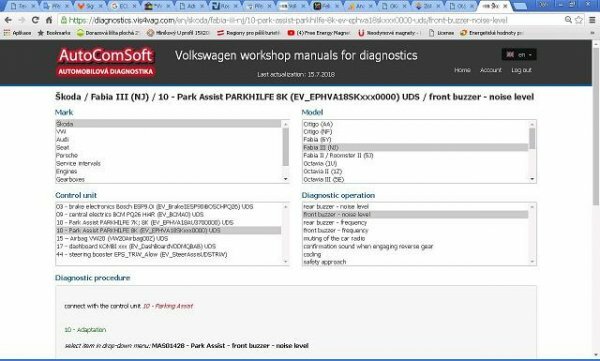Image resolution: width=600 pixels, height=361 pixels.
Task: Select Octavia II (1Z) model
Action: click(415, 172)
